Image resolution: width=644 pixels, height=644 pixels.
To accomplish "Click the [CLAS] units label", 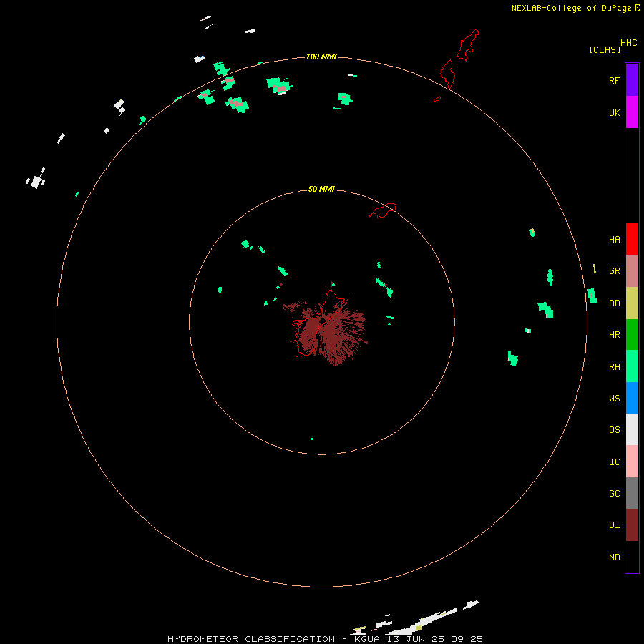I will point(605,50).
